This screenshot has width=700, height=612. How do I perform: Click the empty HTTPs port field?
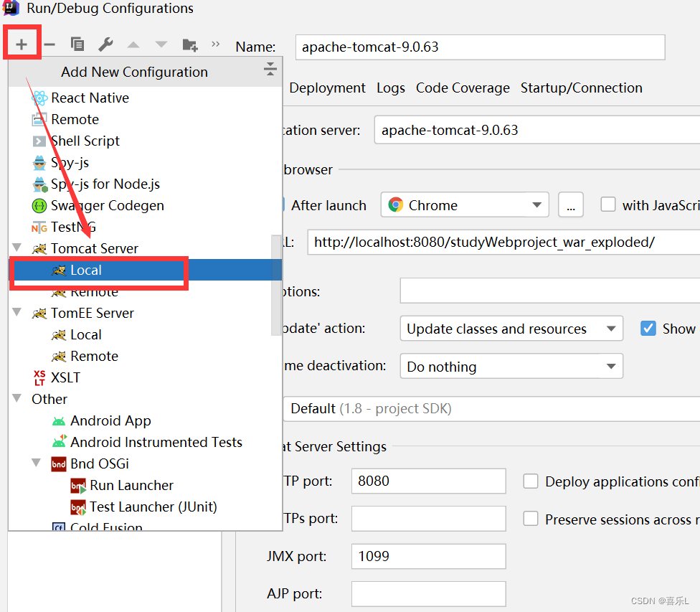click(x=429, y=519)
